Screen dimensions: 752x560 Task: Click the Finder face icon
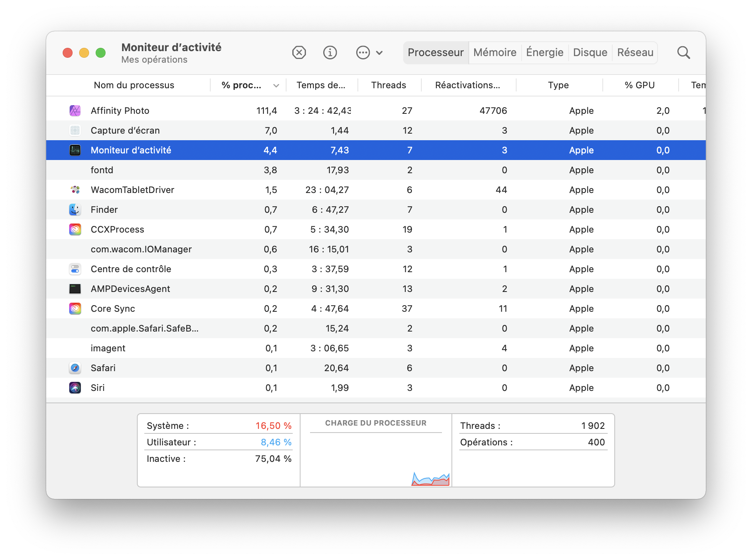pyautogui.click(x=75, y=209)
